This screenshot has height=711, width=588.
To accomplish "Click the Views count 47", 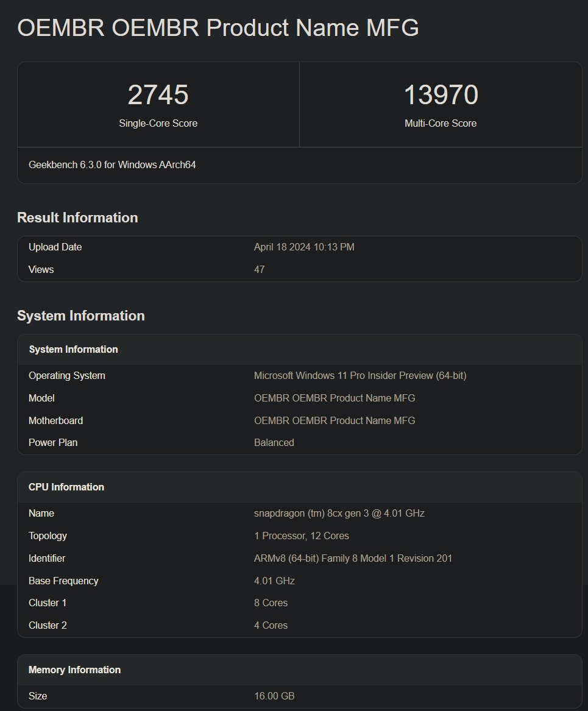I will tap(260, 269).
